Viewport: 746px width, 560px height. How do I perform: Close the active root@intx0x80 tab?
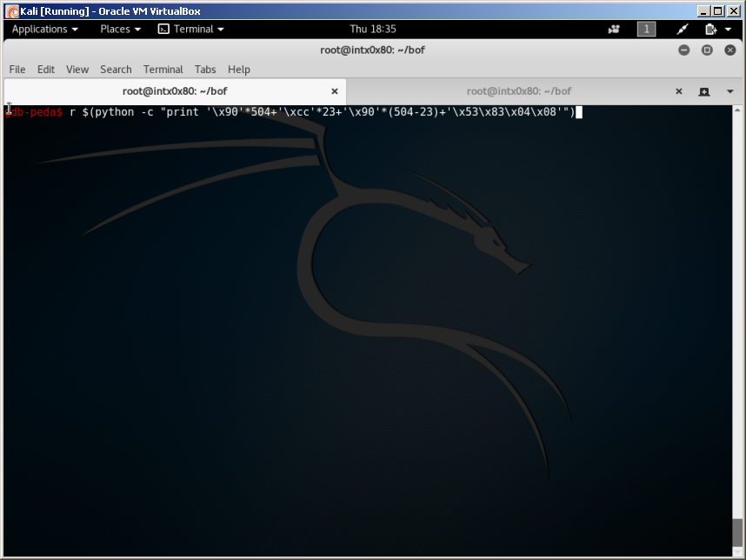334,90
